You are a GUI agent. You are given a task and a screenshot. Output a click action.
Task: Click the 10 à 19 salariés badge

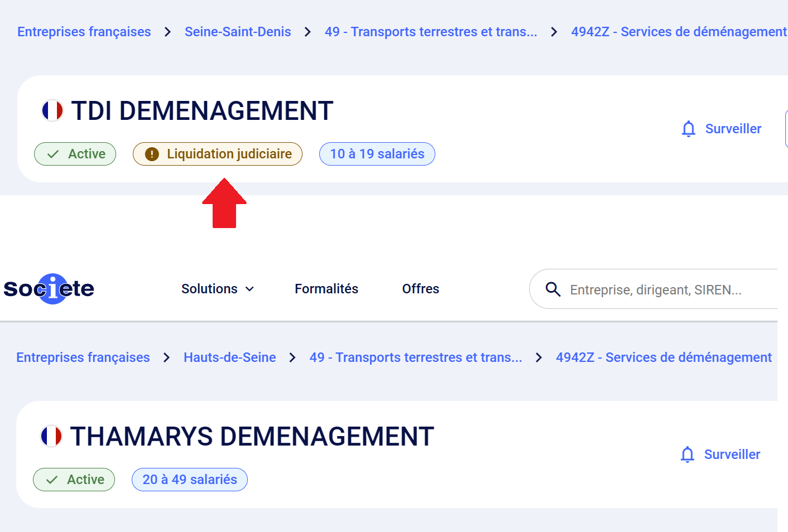point(377,154)
